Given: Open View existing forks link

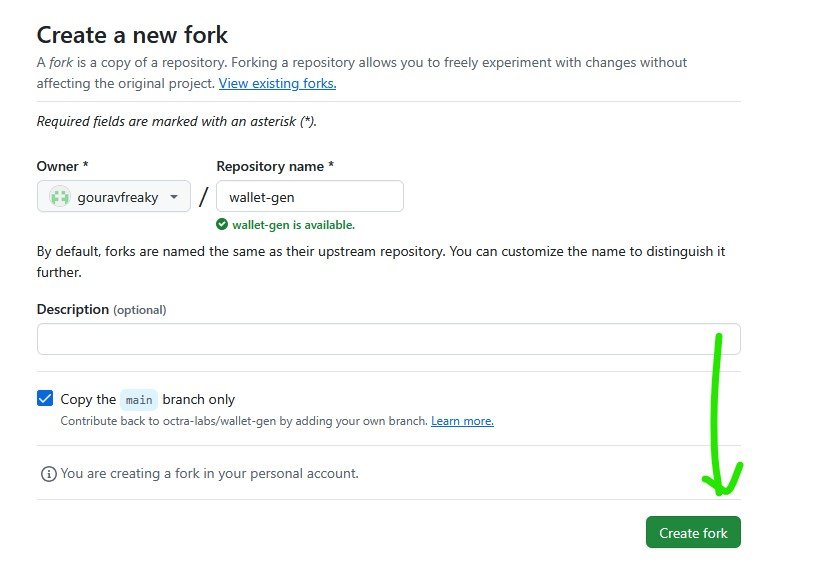Looking at the screenshot, I should point(278,83).
